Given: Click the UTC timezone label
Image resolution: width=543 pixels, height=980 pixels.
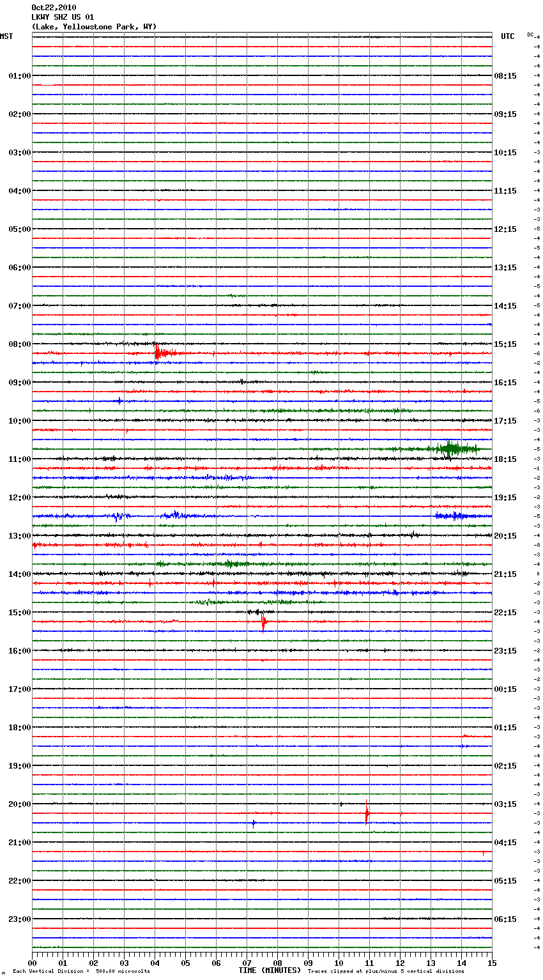Looking at the screenshot, I should 508,36.
